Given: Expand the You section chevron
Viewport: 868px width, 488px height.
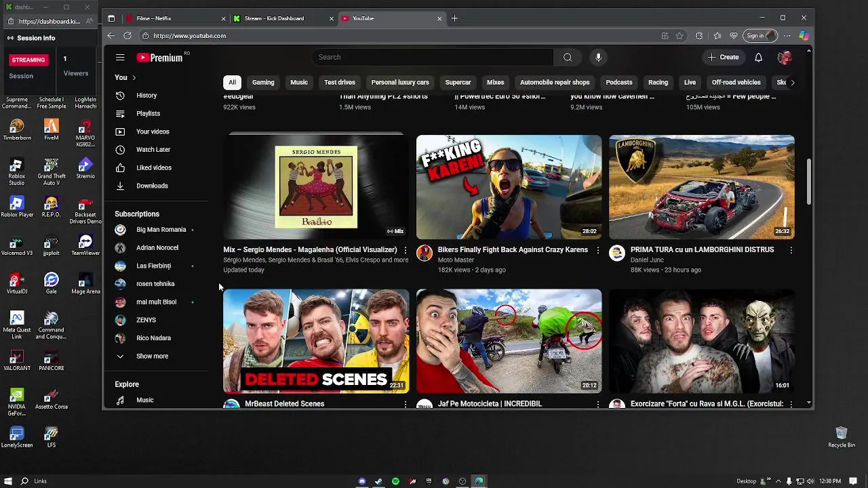Looking at the screenshot, I should point(134,78).
